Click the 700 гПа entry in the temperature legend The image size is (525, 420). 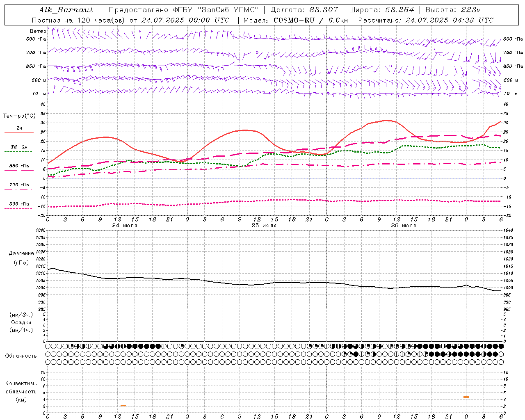coord(19,187)
